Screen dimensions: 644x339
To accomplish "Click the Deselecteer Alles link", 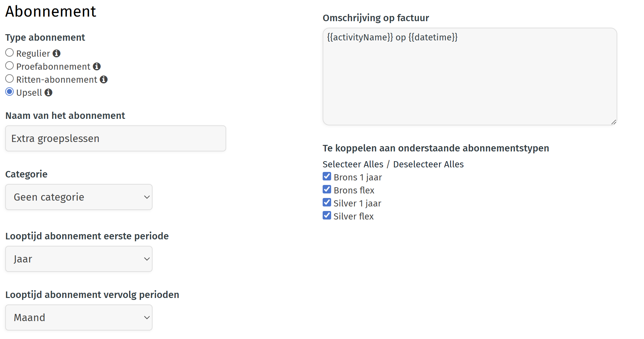I will tap(428, 164).
